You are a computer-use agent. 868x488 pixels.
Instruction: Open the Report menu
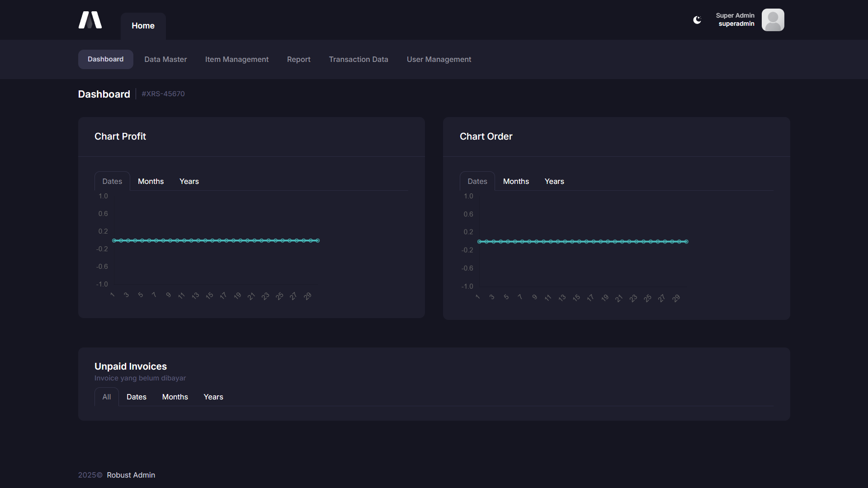[298, 59]
